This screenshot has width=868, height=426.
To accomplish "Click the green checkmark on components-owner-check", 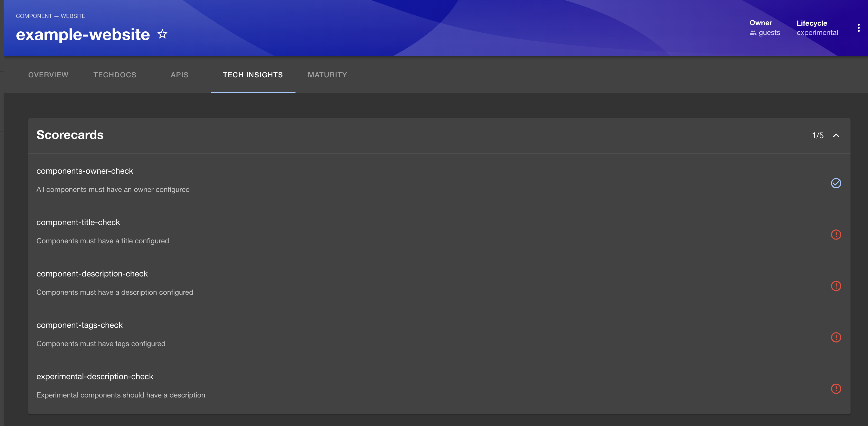I will 836,183.
